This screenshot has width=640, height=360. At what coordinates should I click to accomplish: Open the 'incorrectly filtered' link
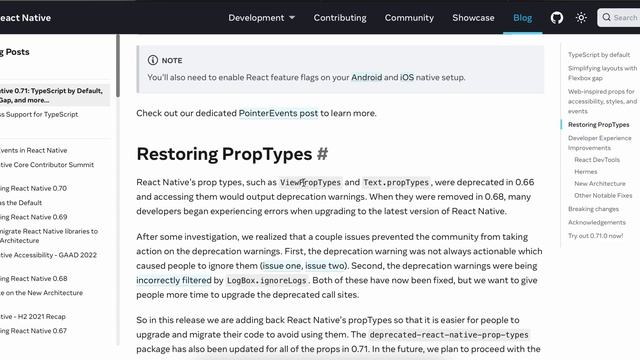tap(174, 280)
